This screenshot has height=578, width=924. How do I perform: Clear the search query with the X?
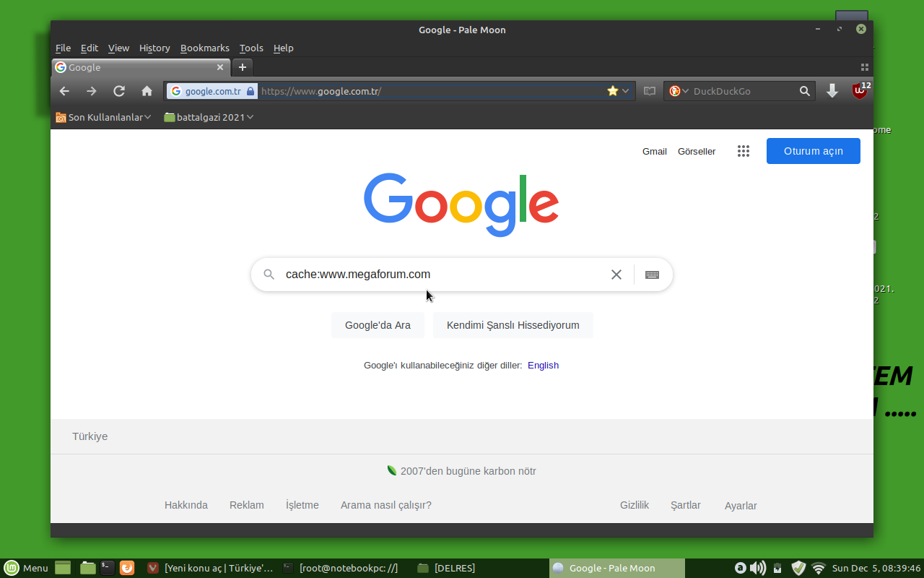coord(616,275)
